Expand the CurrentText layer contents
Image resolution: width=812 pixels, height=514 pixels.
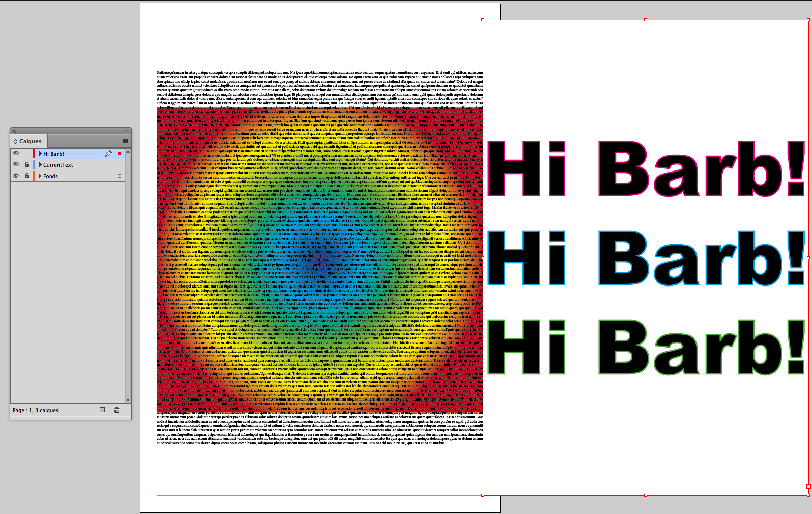tap(40, 164)
